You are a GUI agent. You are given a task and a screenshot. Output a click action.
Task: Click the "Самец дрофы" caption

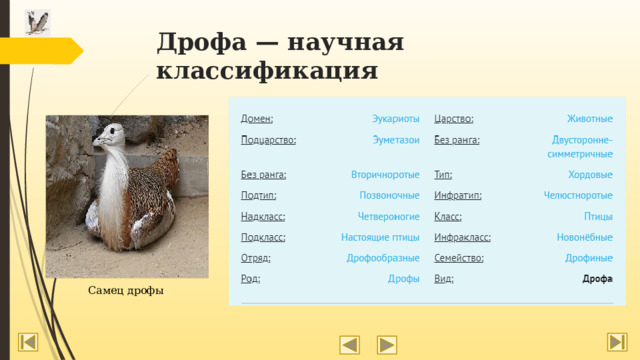[126, 290]
